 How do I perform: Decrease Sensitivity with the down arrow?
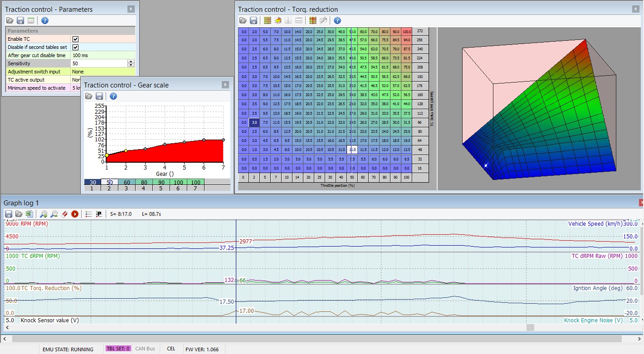131,65
